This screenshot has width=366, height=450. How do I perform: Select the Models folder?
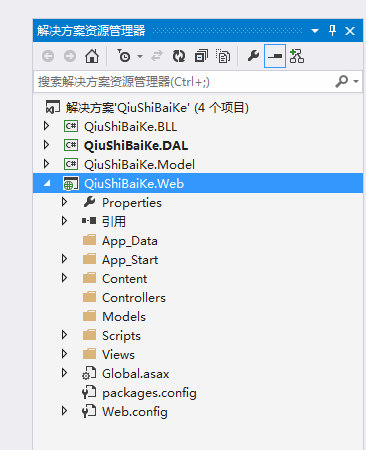coord(124,317)
